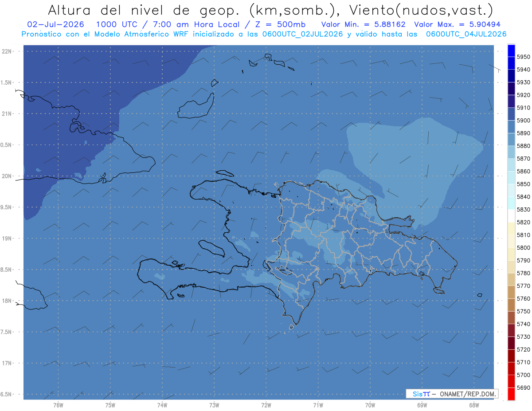Click the colorbar swatch between 5900 and 5910

coord(511,114)
